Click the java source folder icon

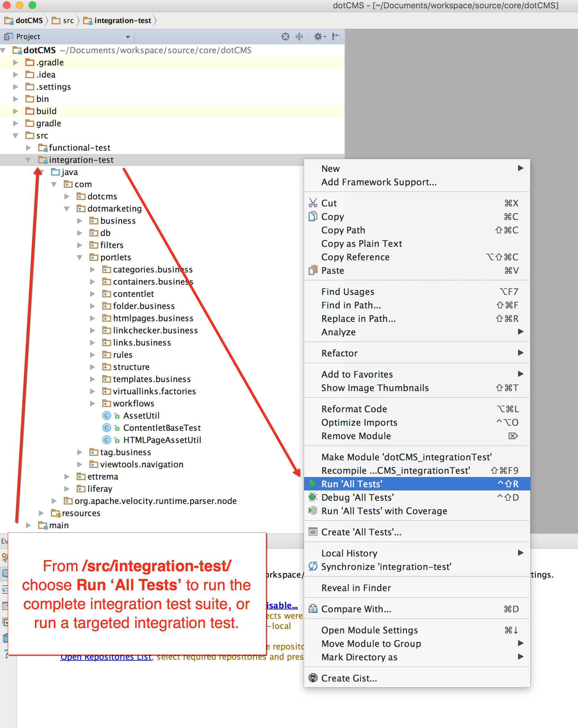click(55, 172)
